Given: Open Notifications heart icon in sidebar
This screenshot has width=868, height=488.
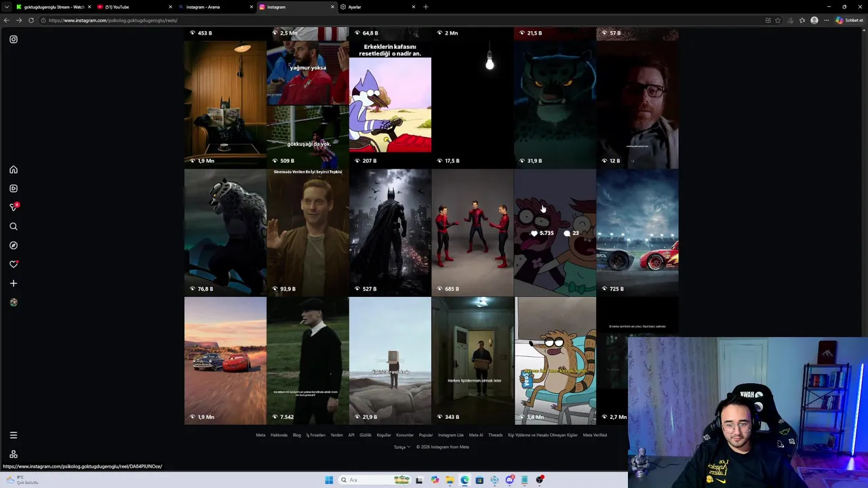Looking at the screenshot, I should pos(14,264).
